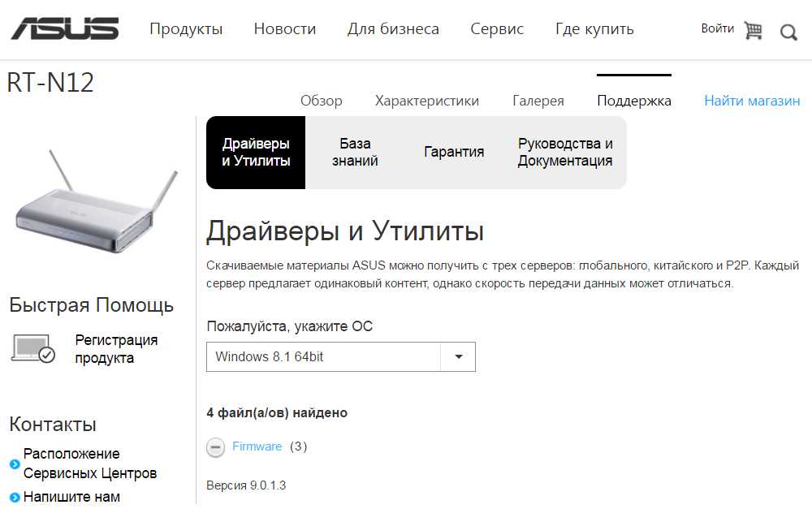Image resolution: width=812 pixels, height=509 pixels.
Task: Open the OS selection dropdown arrow
Action: click(458, 357)
